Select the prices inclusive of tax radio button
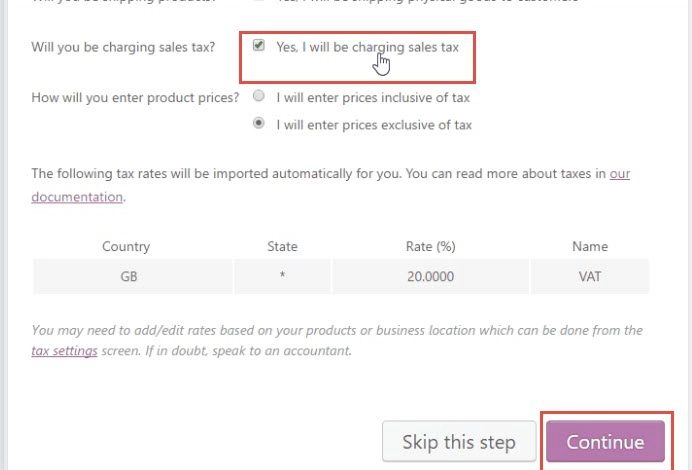This screenshot has height=470, width=692. 259,96
